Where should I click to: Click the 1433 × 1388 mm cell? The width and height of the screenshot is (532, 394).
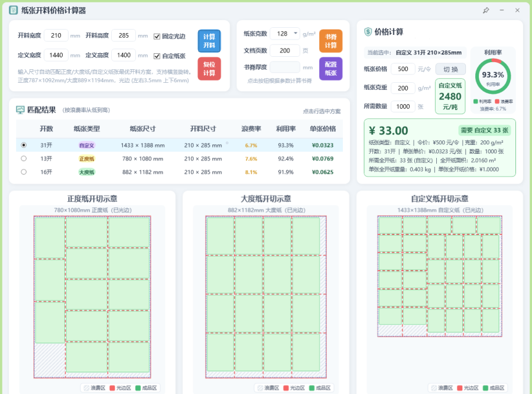click(x=143, y=146)
